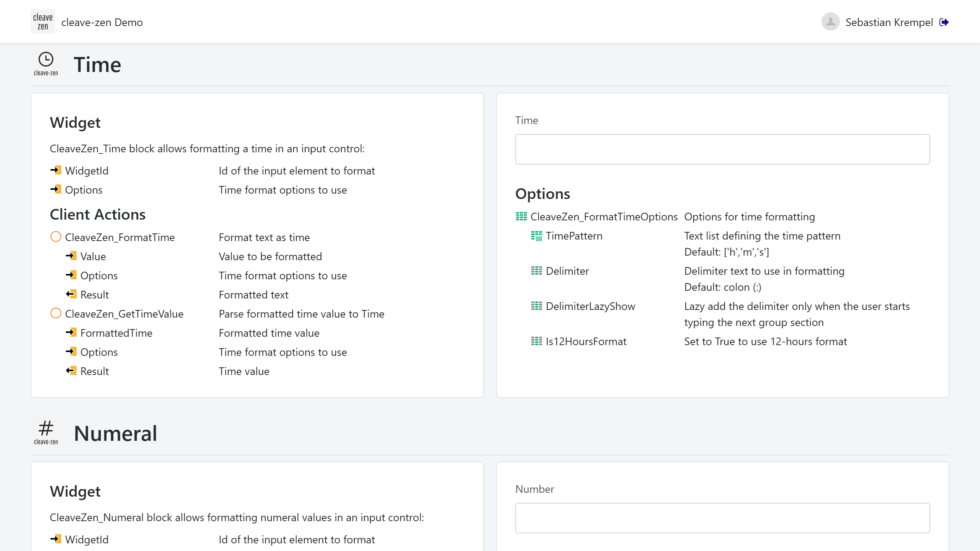The height and width of the screenshot is (551, 980).
Task: Click the WidgetId input arrow icon under Time
Action: click(x=56, y=170)
